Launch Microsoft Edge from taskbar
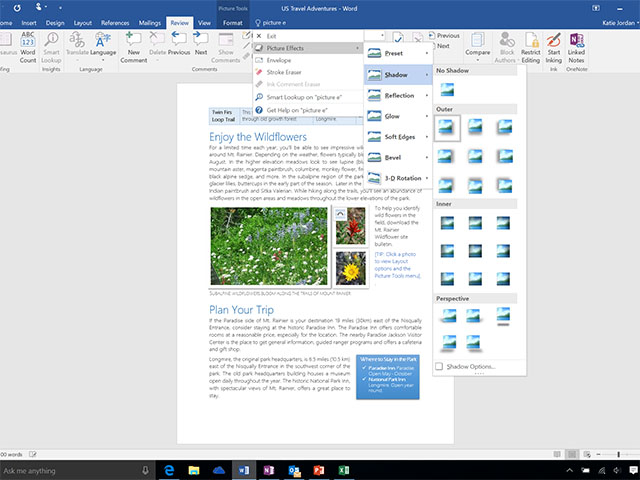 [169, 470]
